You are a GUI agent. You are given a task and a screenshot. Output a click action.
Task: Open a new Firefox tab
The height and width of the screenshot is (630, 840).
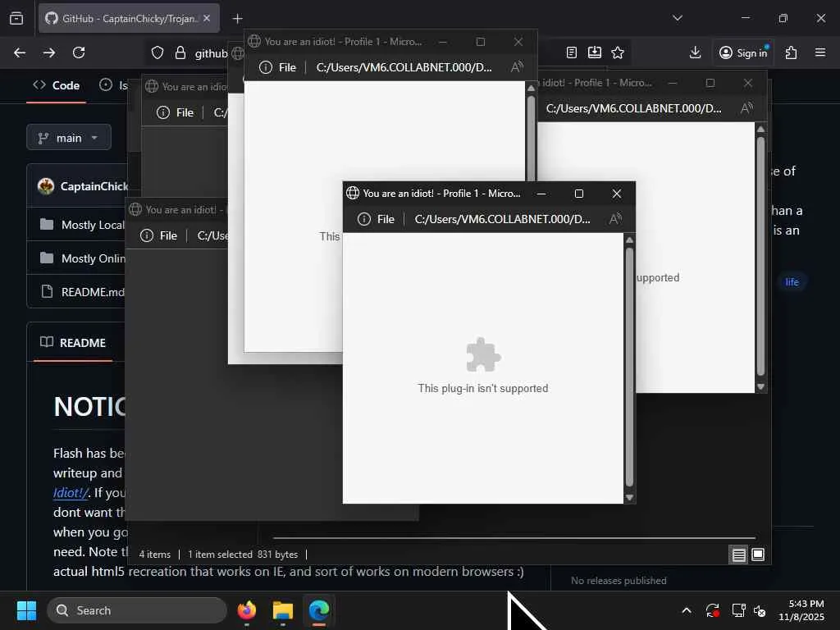[237, 18]
